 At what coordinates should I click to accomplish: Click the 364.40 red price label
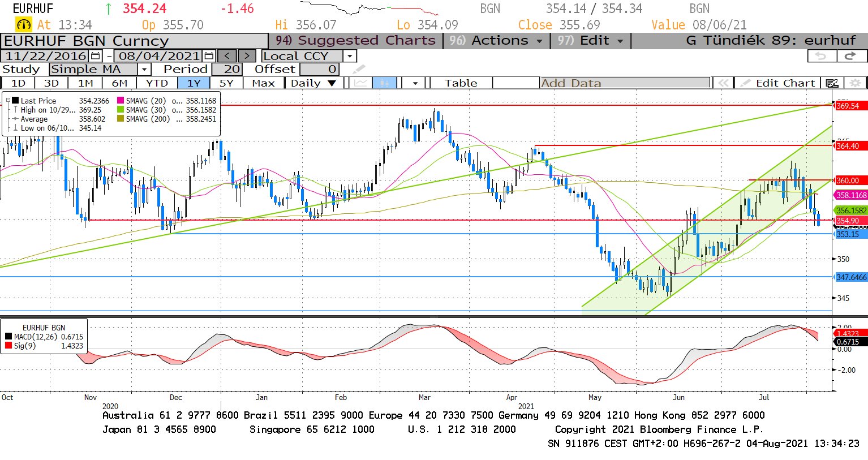(x=850, y=146)
